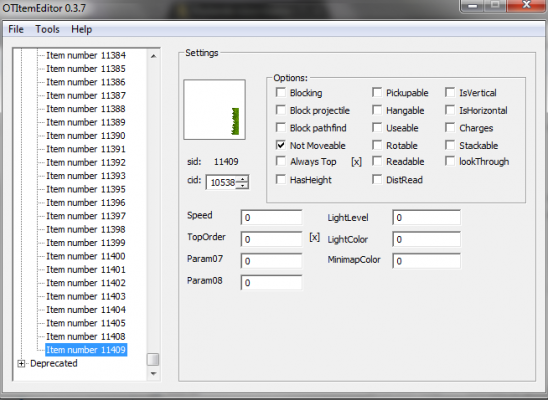Enable the Blocking checkbox
548x400 pixels.
coord(281,92)
